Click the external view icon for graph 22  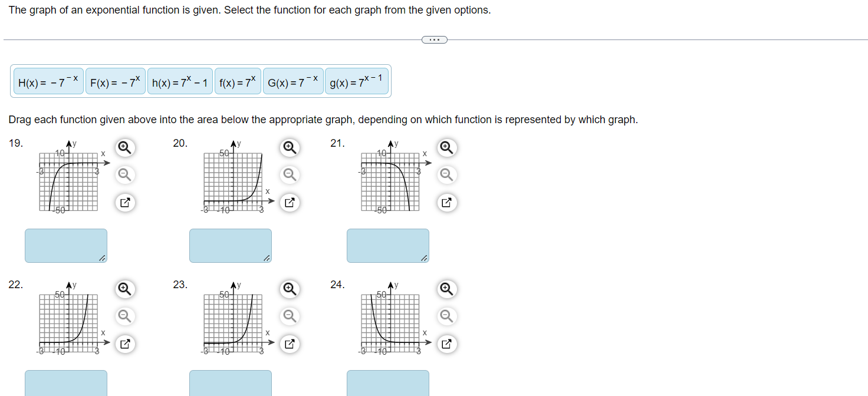pyautogui.click(x=124, y=344)
